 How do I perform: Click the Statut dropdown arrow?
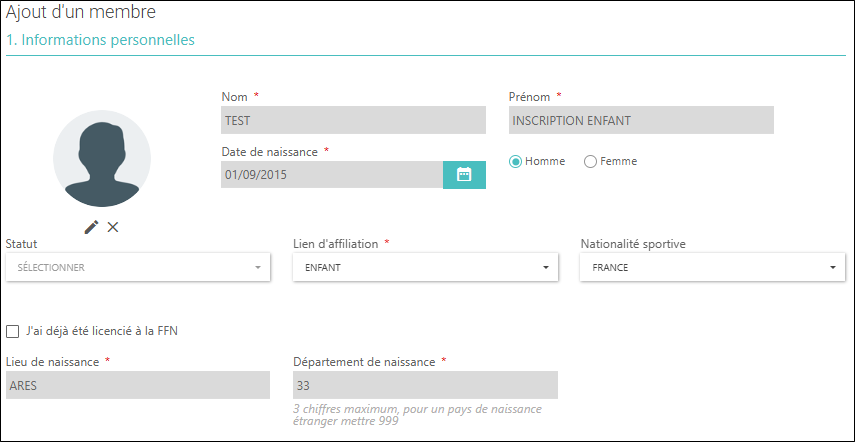(258, 268)
